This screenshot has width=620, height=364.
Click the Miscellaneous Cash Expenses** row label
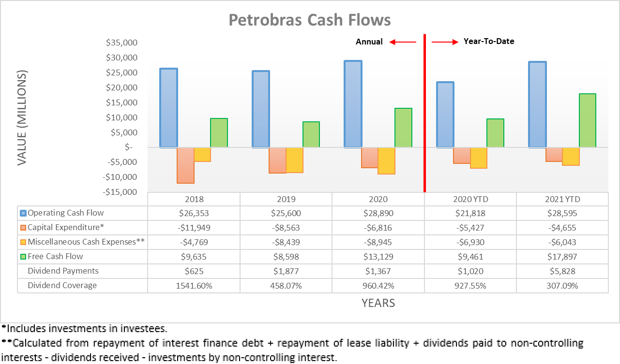tap(86, 242)
